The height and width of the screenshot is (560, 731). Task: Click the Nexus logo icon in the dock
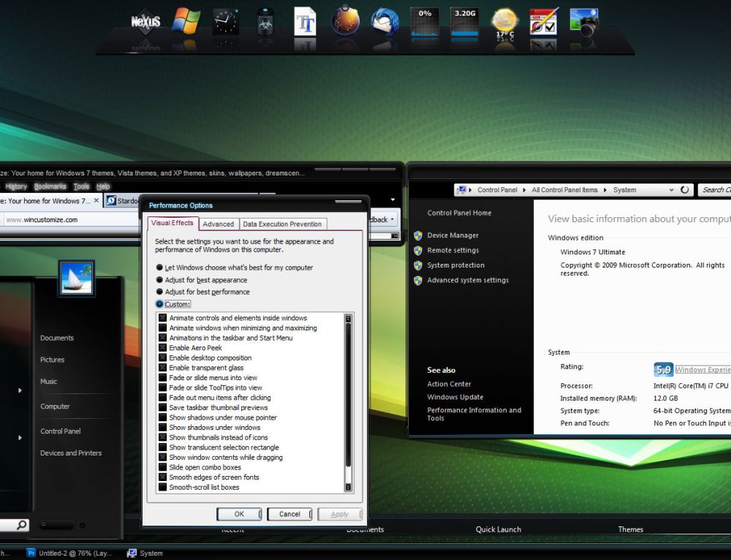tap(145, 21)
